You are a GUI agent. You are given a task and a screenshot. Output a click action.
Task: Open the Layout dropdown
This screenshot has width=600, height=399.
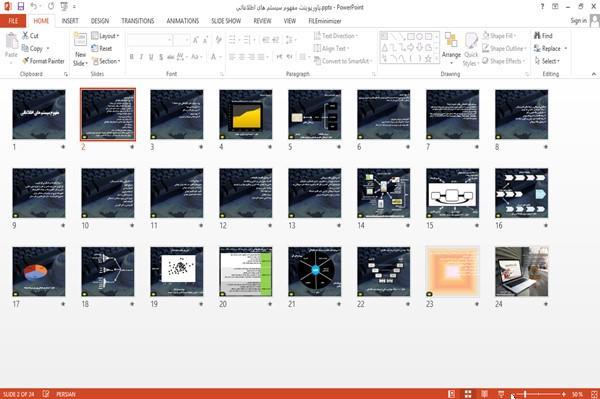[x=106, y=36]
